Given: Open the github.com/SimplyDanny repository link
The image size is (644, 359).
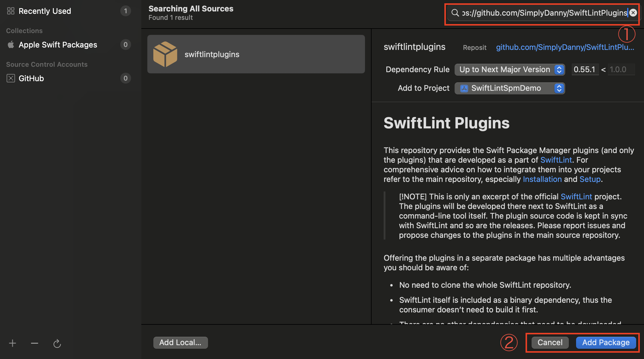Looking at the screenshot, I should point(565,47).
